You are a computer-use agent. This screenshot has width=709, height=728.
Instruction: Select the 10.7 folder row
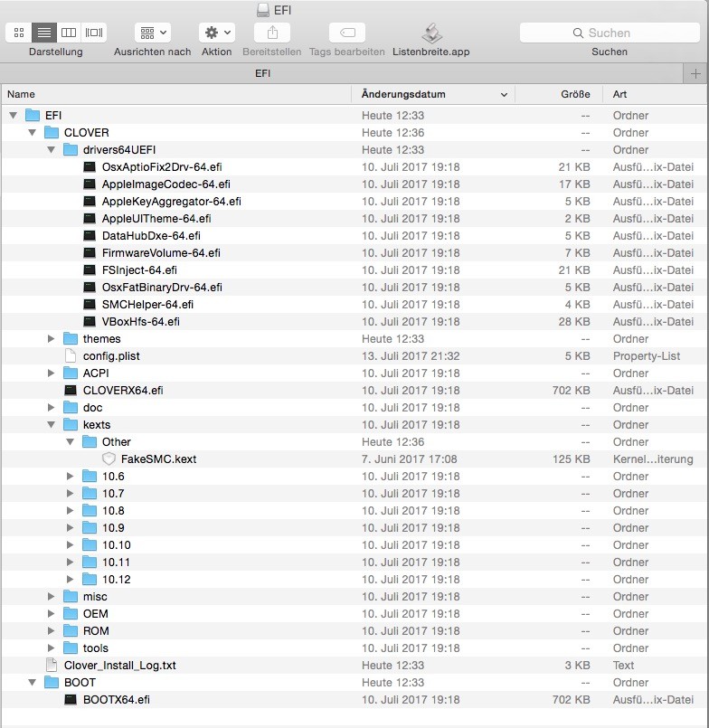tap(354, 493)
